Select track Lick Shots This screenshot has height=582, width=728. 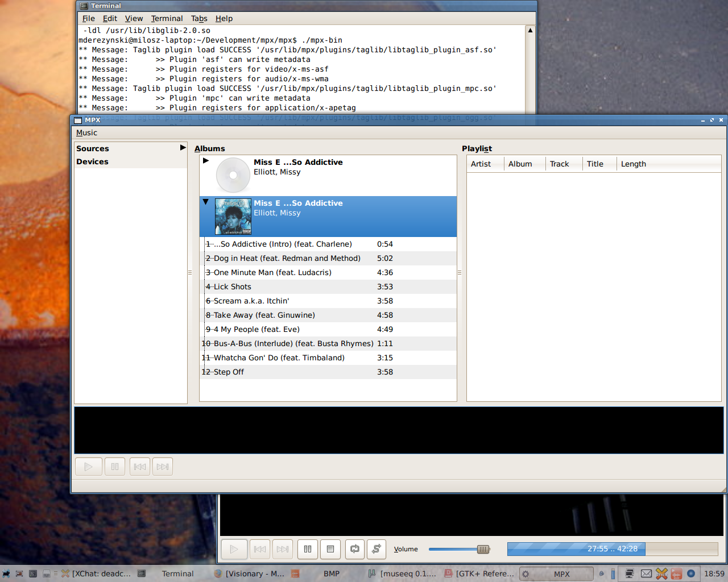point(328,286)
